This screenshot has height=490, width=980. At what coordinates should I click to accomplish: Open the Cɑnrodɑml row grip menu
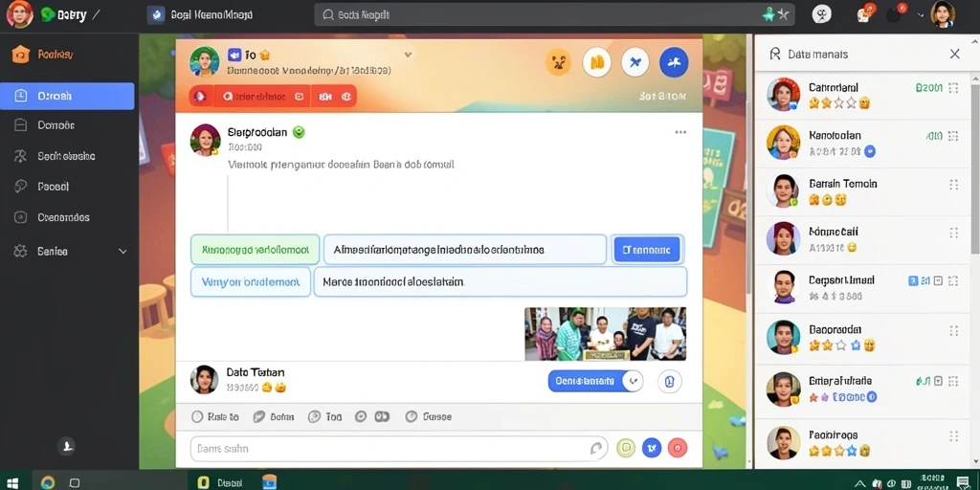953,88
